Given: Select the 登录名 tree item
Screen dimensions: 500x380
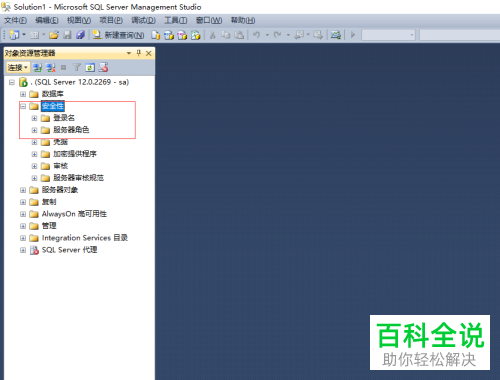Looking at the screenshot, I should tap(64, 118).
